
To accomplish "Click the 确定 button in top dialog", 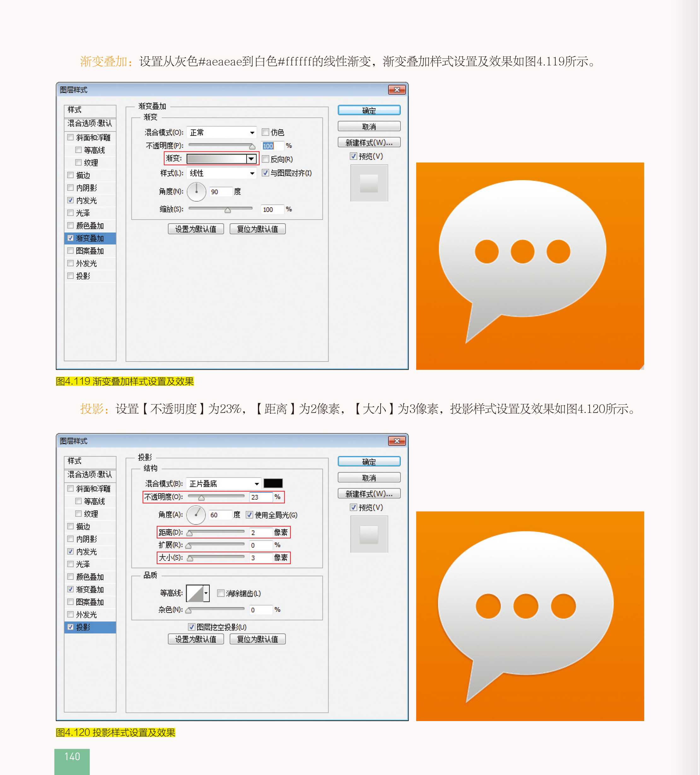I will pos(369,110).
